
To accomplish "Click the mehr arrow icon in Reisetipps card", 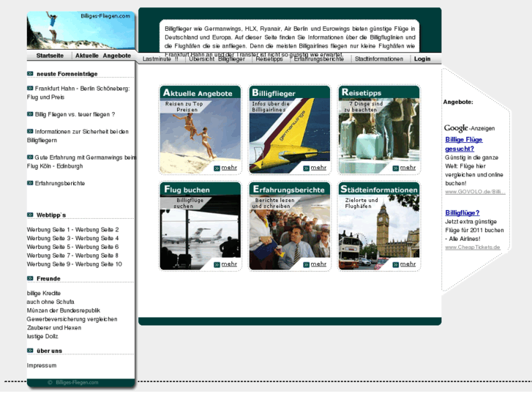I will point(396,168).
